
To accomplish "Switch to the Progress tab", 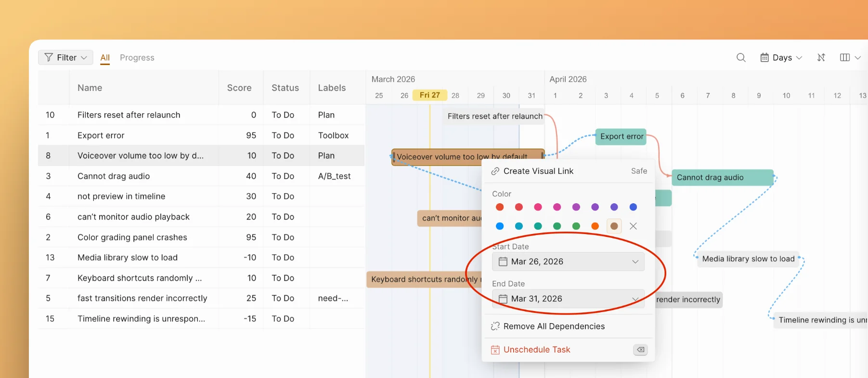I will coord(137,58).
